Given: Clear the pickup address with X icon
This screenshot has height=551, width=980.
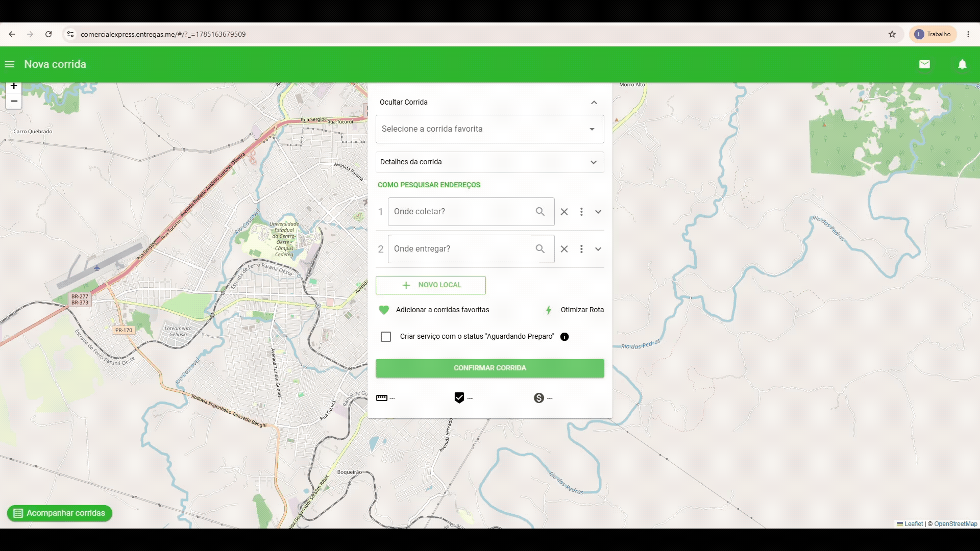Looking at the screenshot, I should click(564, 212).
